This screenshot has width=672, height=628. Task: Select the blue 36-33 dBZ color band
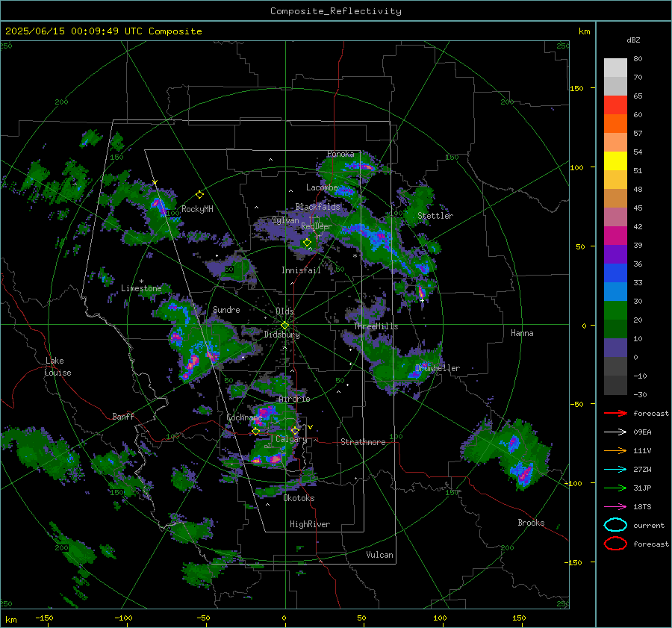point(615,273)
